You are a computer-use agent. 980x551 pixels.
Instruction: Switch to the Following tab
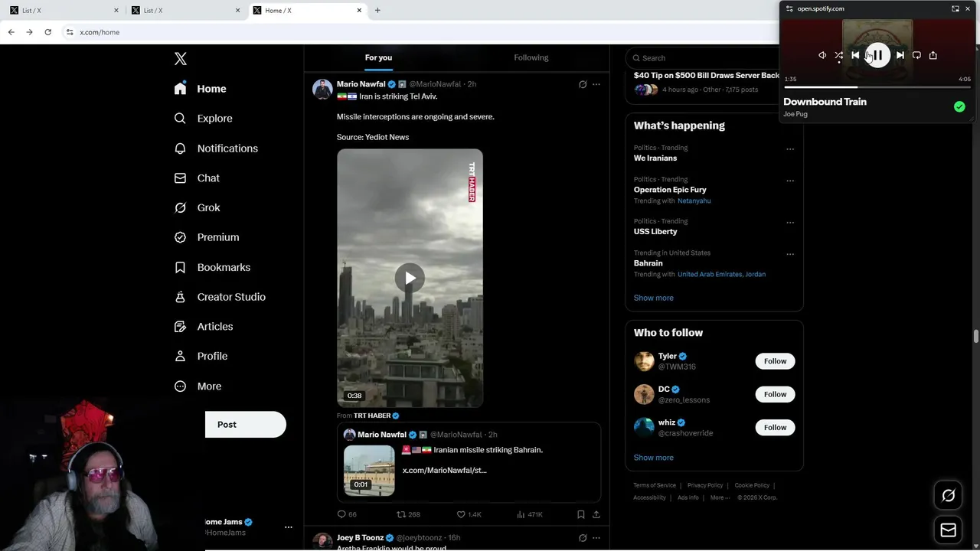pyautogui.click(x=531, y=57)
